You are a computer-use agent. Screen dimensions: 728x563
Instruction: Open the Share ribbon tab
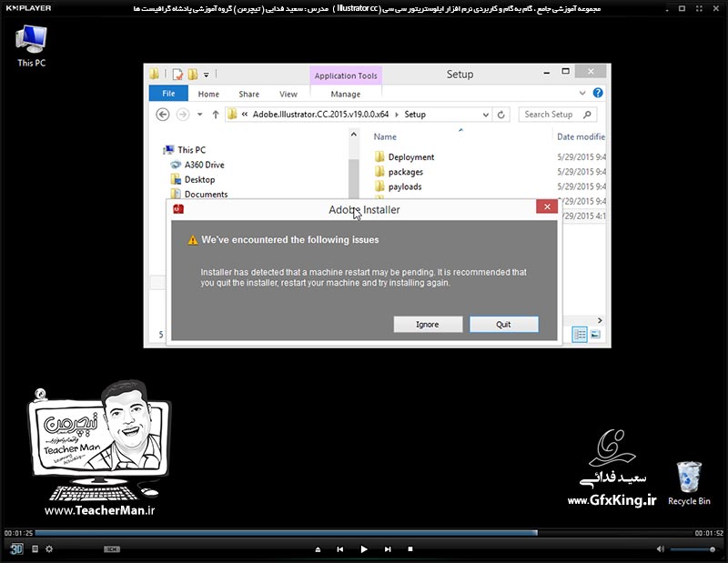[248, 94]
